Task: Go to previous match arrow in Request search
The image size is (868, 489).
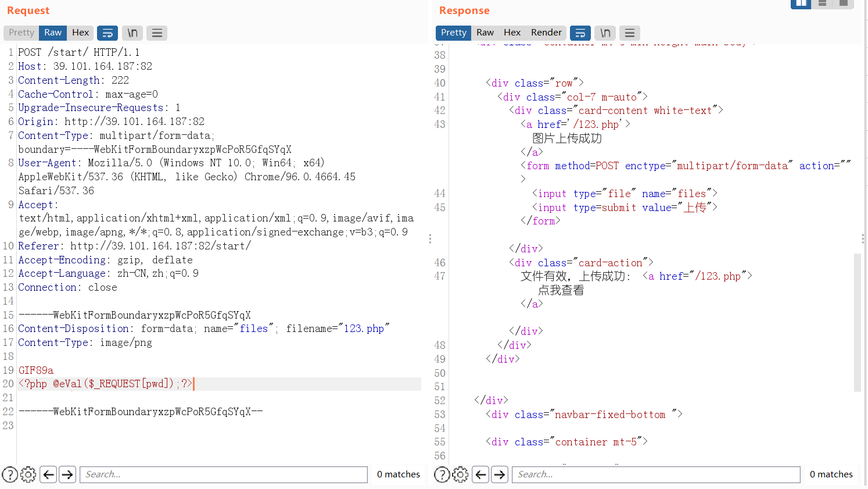Action: 49,474
